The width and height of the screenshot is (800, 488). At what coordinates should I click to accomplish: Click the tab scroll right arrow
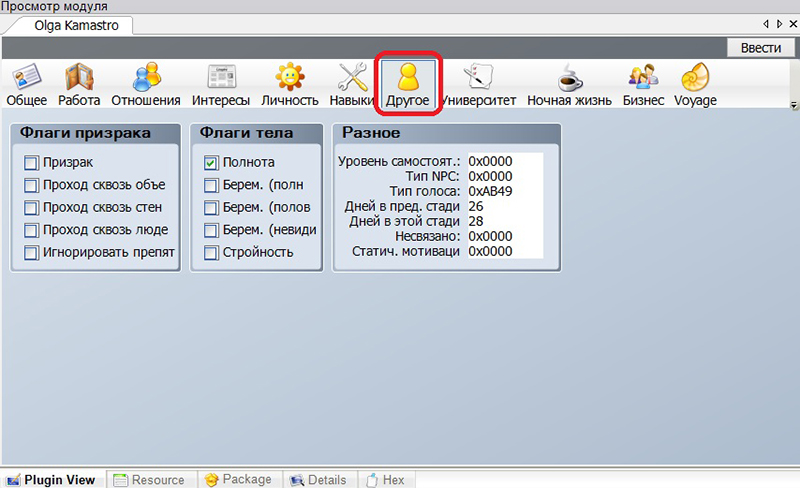click(779, 24)
